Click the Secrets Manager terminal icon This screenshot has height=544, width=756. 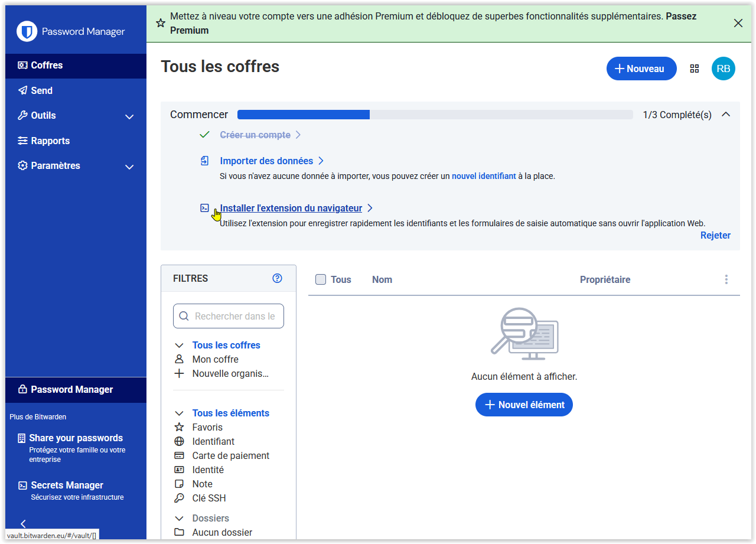coord(22,486)
